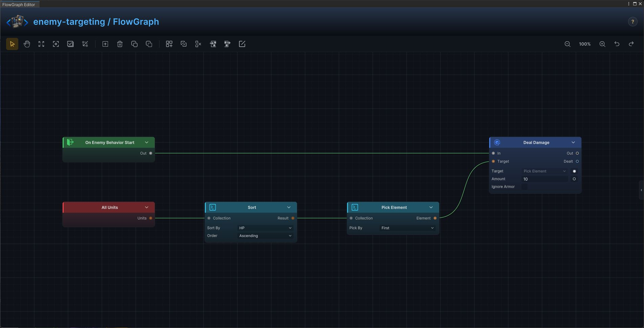The width and height of the screenshot is (644, 328).
Task: Select the Pick Element node title
Action: [x=394, y=207]
